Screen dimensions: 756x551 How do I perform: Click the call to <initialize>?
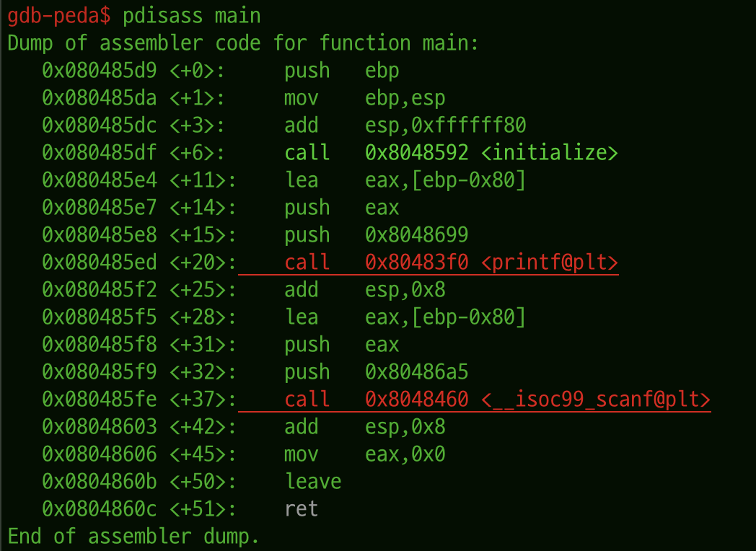[x=451, y=153]
